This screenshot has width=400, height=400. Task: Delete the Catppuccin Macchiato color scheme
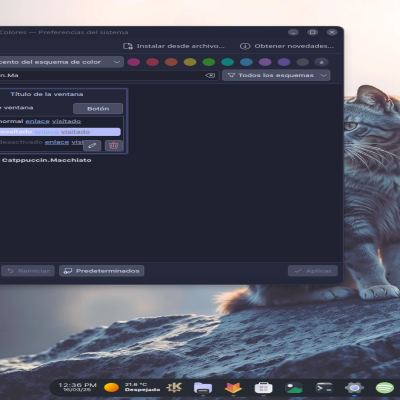114,146
